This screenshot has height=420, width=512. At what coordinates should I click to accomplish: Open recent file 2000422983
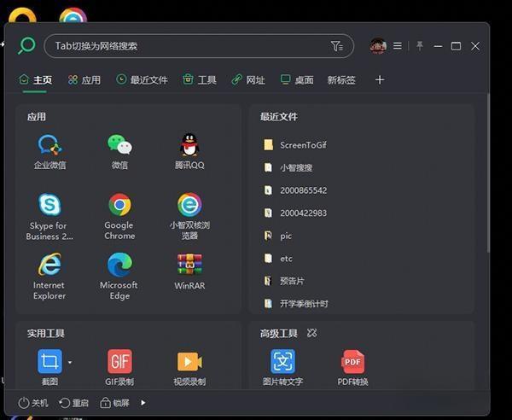tap(295, 213)
